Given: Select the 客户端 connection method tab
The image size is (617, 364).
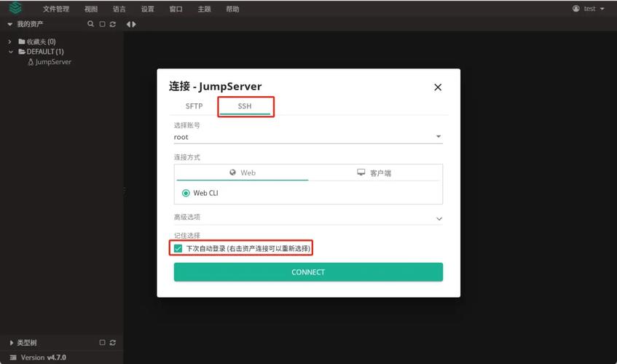Looking at the screenshot, I should click(x=374, y=173).
